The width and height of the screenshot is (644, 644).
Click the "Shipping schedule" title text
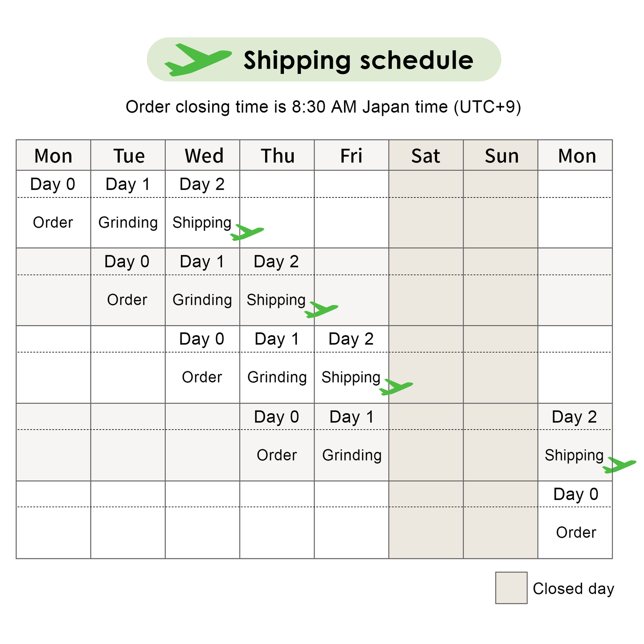tap(358, 60)
